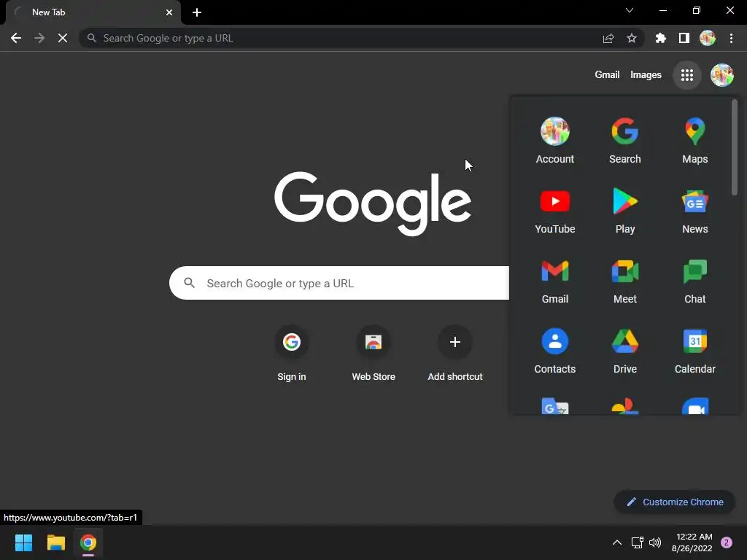
Task: Open the volume control in the system tray
Action: pos(655,542)
